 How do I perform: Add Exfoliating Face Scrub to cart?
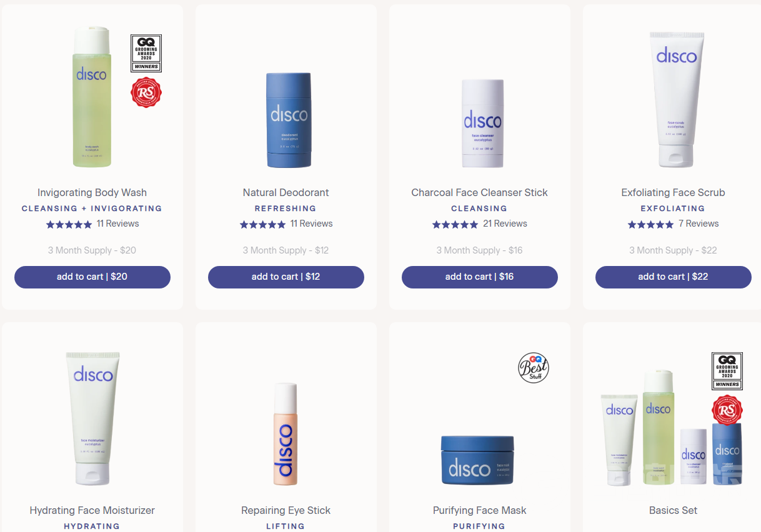point(673,277)
